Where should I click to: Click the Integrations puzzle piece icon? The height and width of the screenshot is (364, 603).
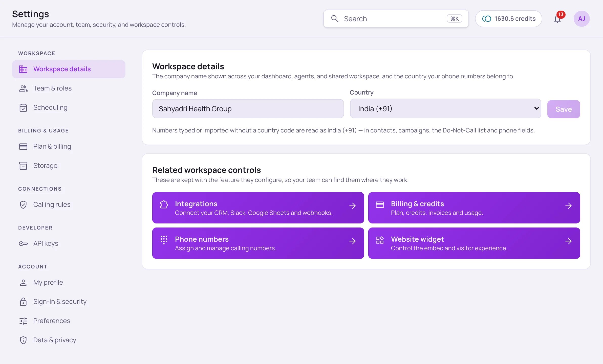[164, 204]
